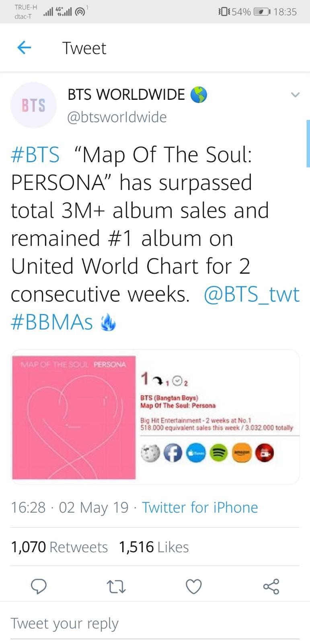The height and width of the screenshot is (644, 310).
Task: Open tweet options chevron dropdown
Action: tap(295, 95)
